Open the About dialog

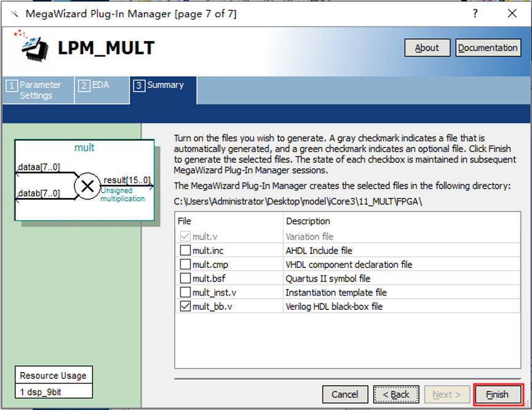[427, 48]
